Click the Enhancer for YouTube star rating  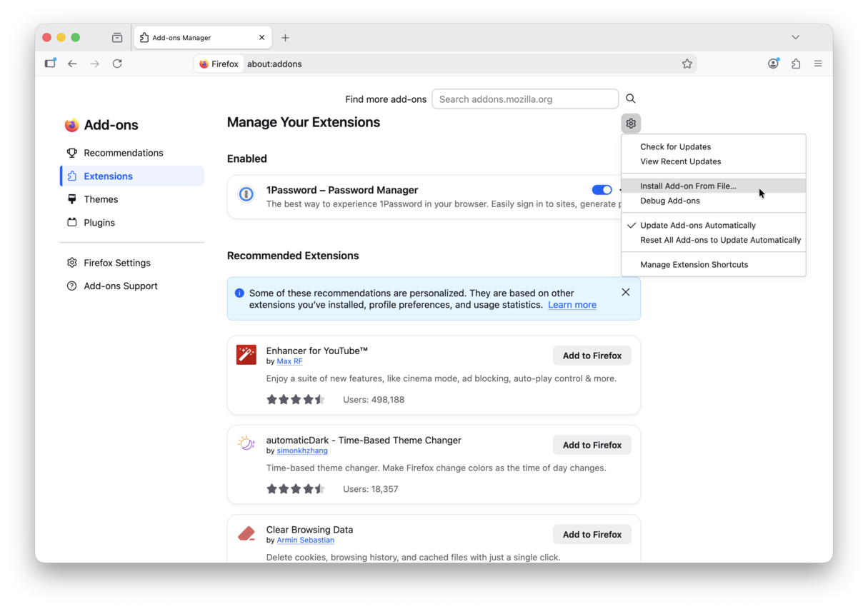coord(296,400)
